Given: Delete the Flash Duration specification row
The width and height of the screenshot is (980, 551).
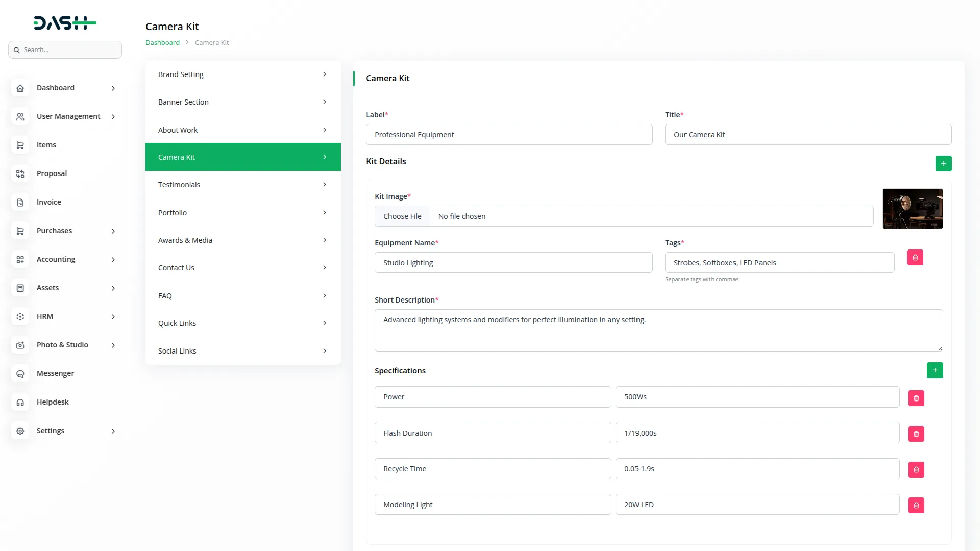Looking at the screenshot, I should (916, 434).
